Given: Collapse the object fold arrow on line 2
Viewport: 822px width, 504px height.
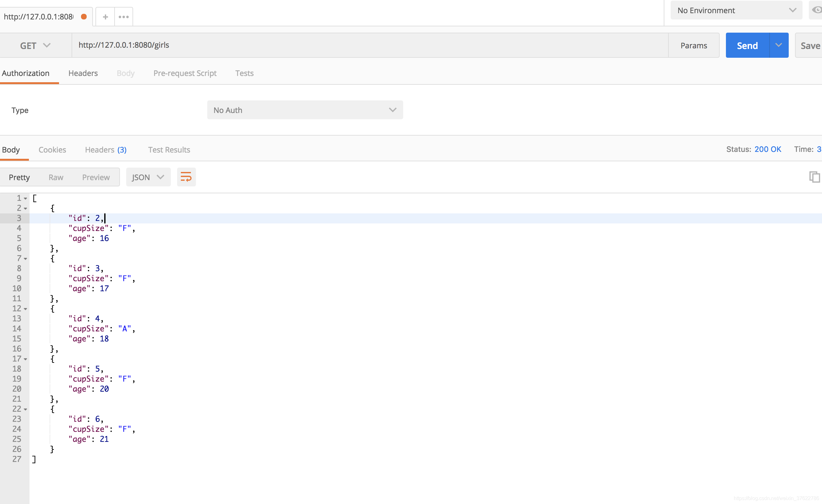Looking at the screenshot, I should tap(25, 209).
